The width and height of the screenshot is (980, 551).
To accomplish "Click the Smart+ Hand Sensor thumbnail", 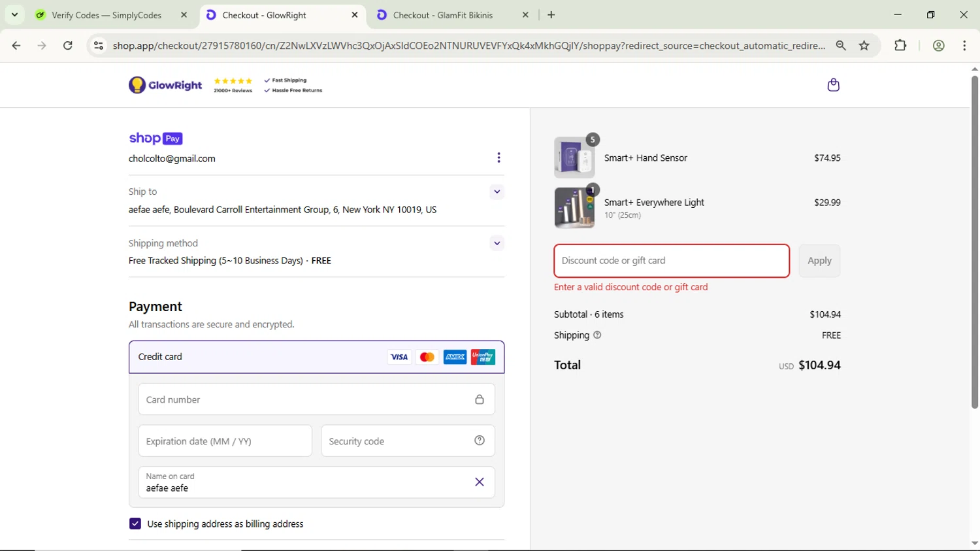I will (575, 158).
